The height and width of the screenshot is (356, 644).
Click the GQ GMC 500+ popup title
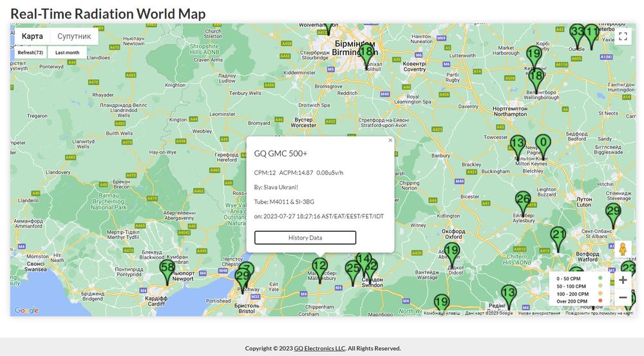281,154
